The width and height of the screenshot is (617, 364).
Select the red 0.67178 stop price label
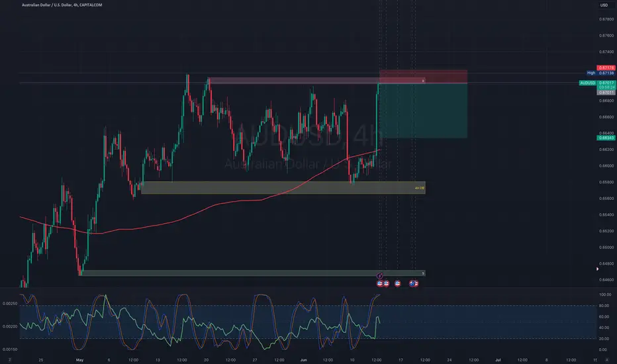click(x=606, y=68)
